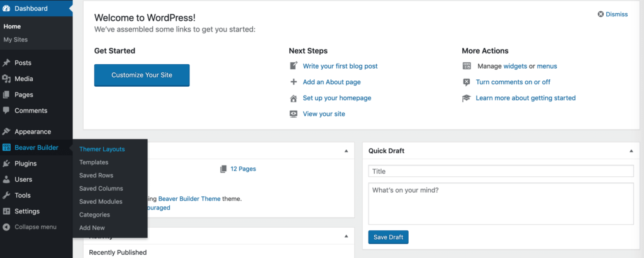Click the monitor icon beside View your site

293,114
